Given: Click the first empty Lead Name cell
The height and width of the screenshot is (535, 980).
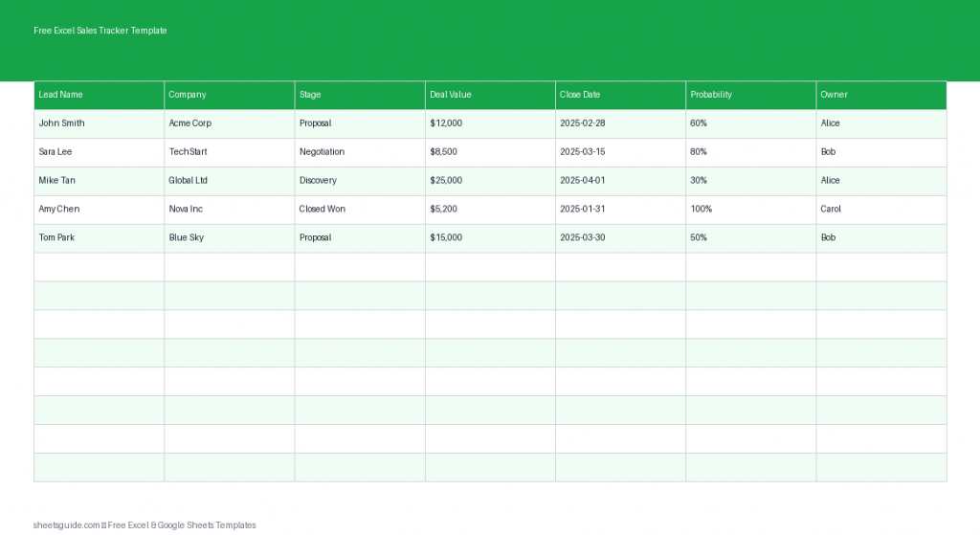Looking at the screenshot, I should (99, 267).
